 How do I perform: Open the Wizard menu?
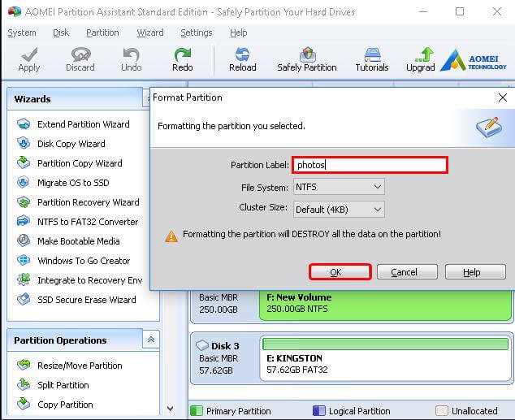coord(150,32)
